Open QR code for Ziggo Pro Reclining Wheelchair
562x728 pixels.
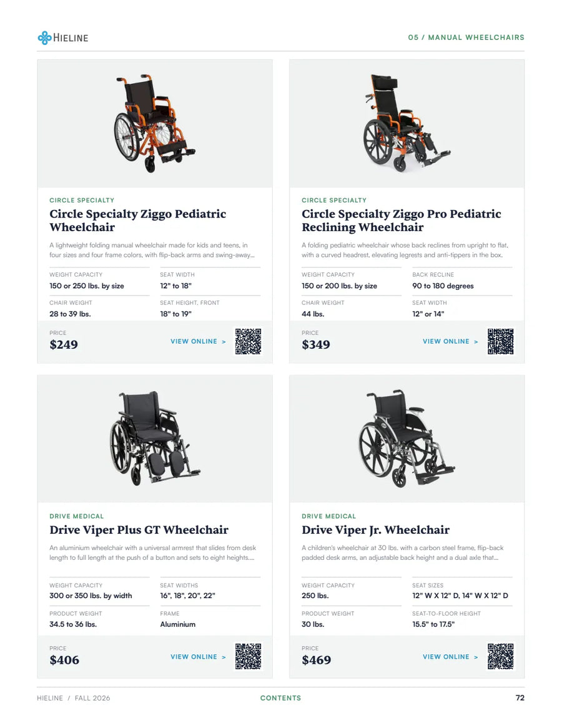click(500, 342)
